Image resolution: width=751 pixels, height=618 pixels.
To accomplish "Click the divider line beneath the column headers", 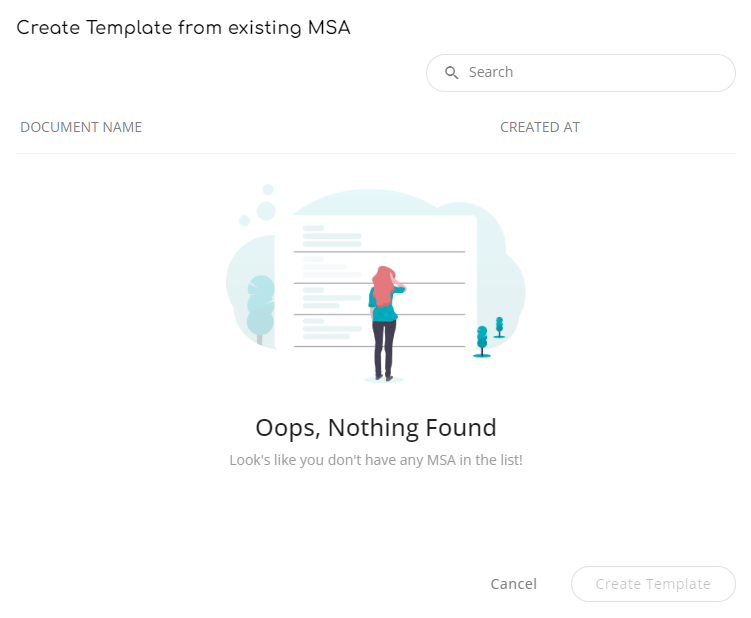I will (x=376, y=153).
